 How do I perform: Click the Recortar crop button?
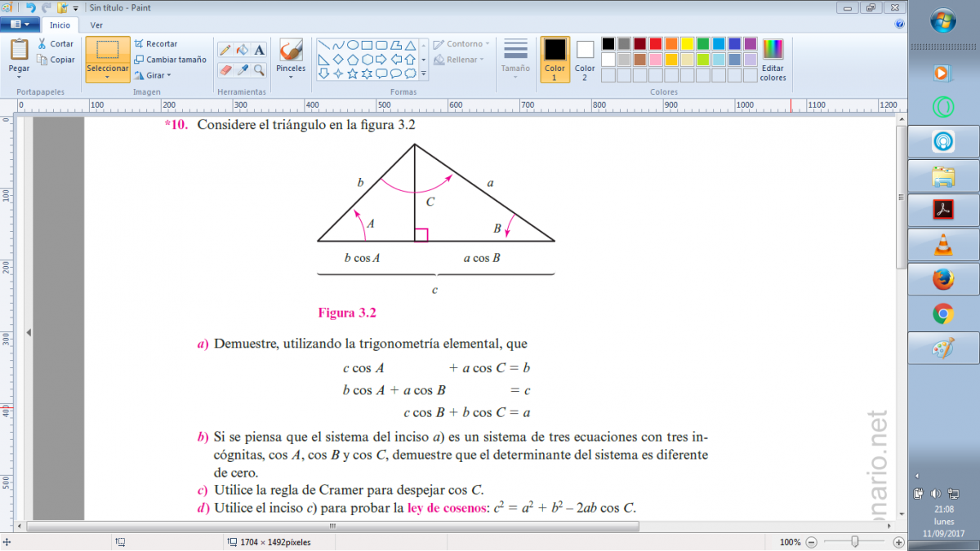156,44
